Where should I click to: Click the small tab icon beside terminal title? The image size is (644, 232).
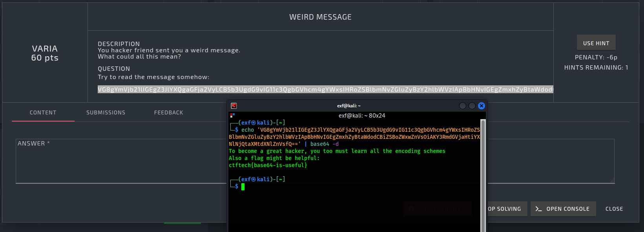click(x=232, y=115)
